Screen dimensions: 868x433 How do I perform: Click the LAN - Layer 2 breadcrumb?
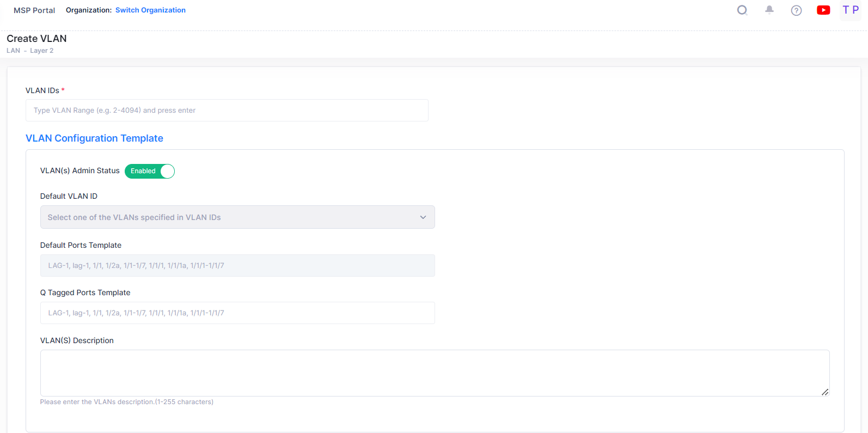[30, 50]
